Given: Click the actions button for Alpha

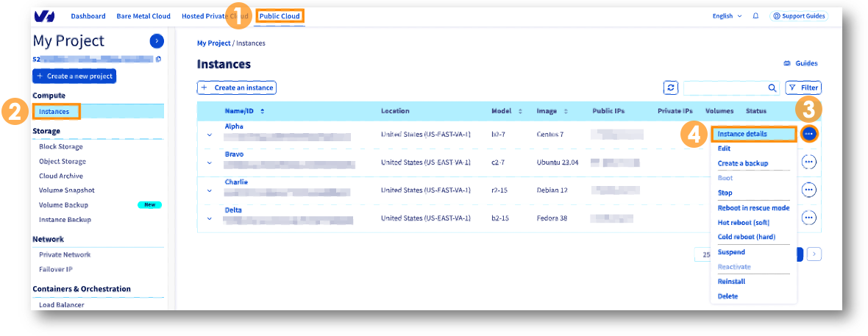Looking at the screenshot, I should pos(808,133).
